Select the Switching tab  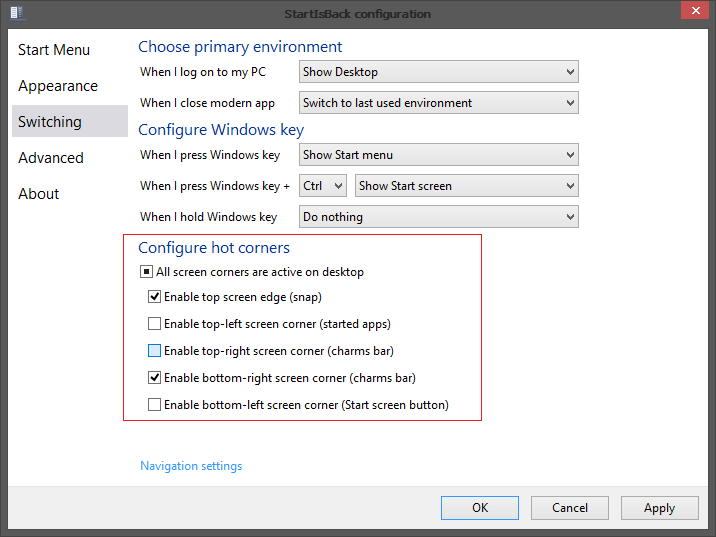tap(70, 121)
